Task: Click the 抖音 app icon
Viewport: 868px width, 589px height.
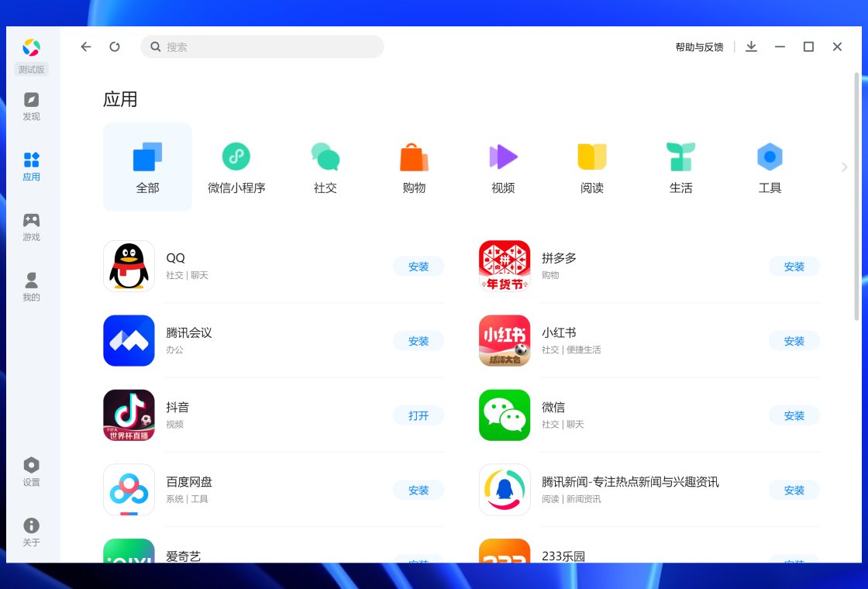Action: [129, 415]
